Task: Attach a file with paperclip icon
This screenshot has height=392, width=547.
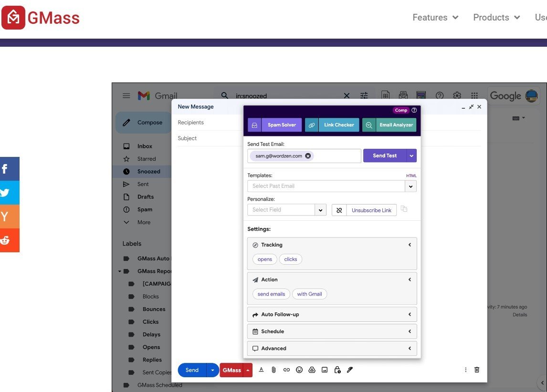Action: pyautogui.click(x=273, y=370)
